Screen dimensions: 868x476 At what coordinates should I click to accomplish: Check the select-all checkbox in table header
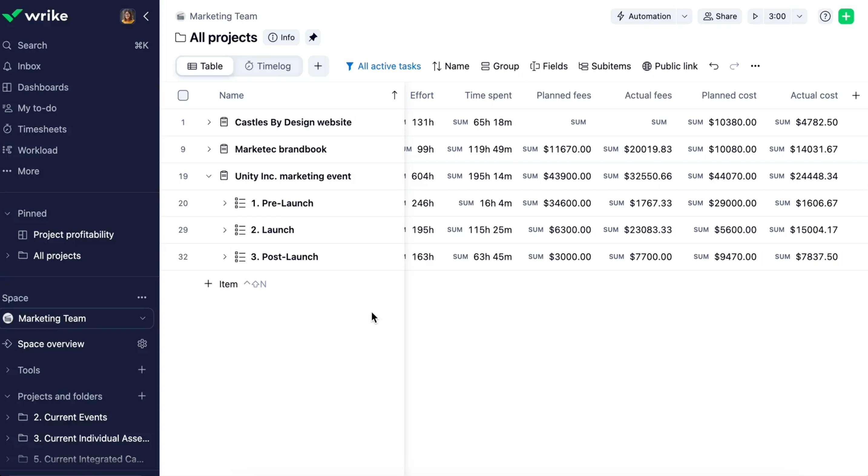[x=183, y=95]
